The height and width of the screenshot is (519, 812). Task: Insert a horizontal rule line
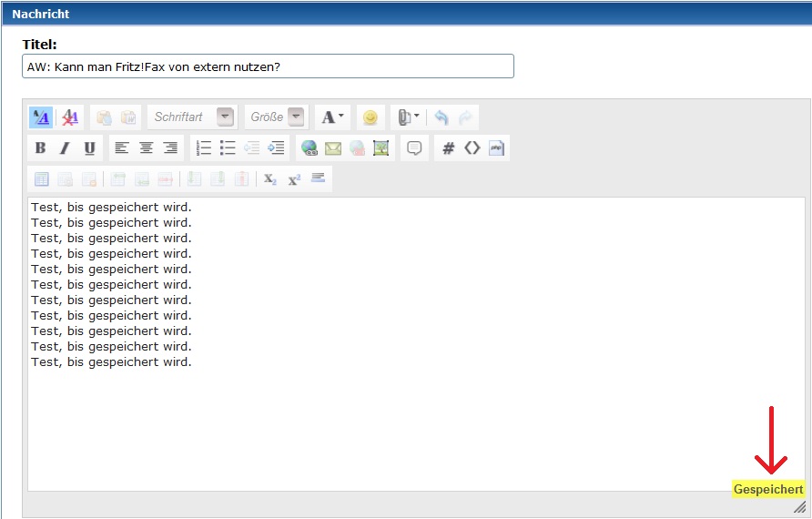coord(318,178)
